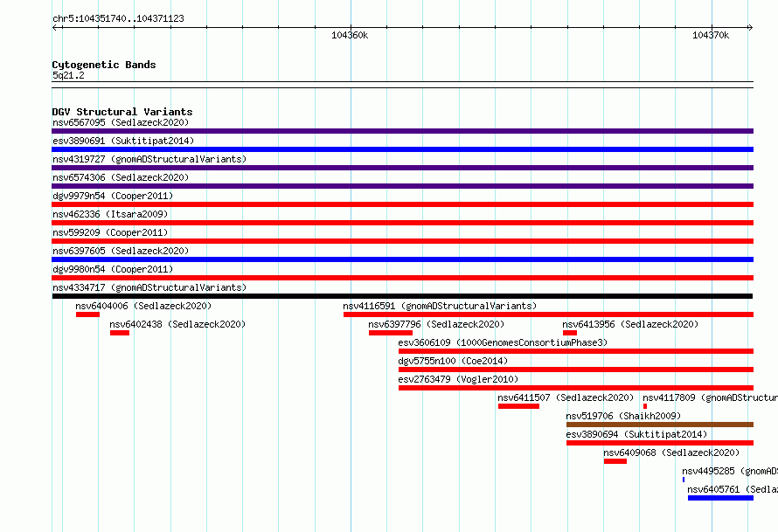Click the right arrow end of ruler

point(750,27)
